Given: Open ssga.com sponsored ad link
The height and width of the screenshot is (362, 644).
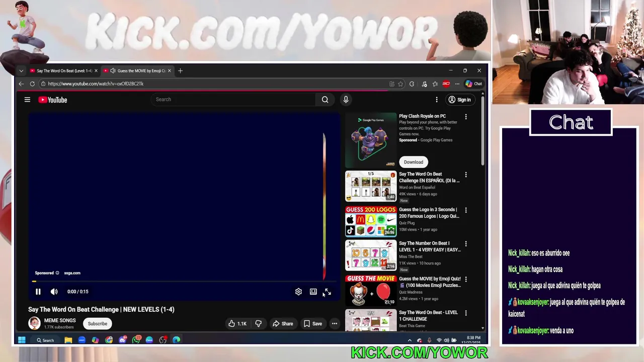Looking at the screenshot, I should pos(72,273).
